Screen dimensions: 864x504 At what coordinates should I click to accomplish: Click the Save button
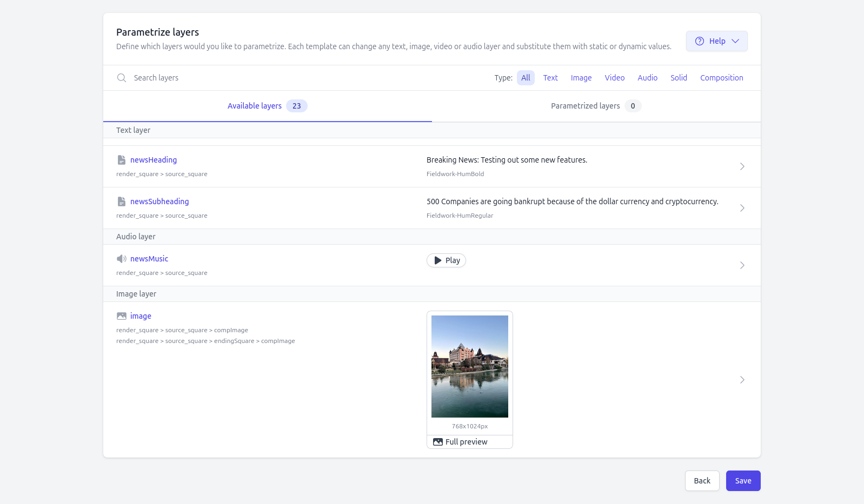[743, 481]
